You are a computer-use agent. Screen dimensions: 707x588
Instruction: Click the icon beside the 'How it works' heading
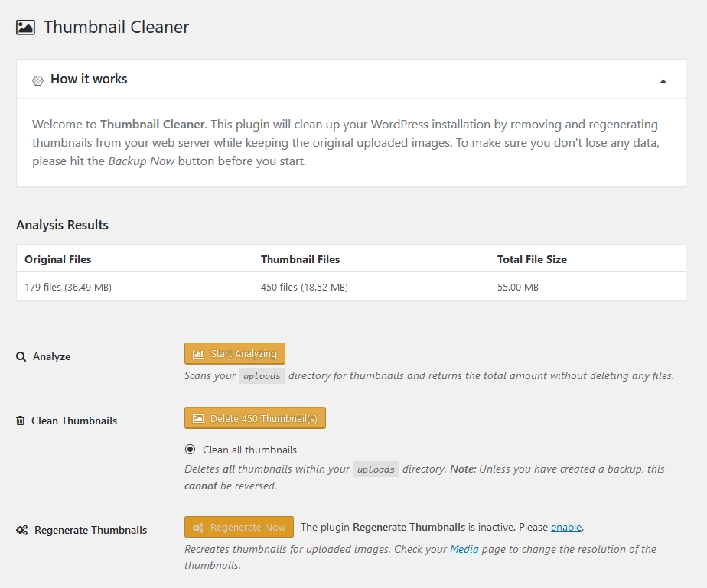38,80
